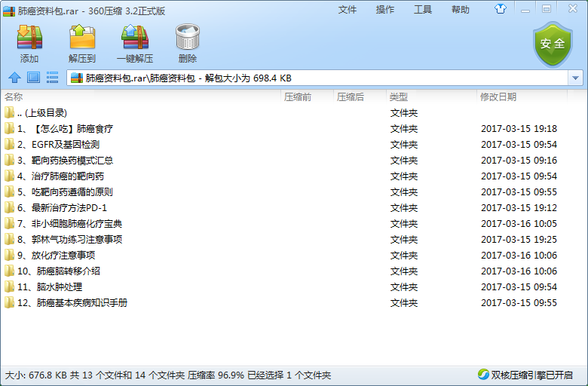The width and height of the screenshot is (588, 386).
Task: Select the row 4、治疗肺癌的靶向药
Action: pos(294,176)
